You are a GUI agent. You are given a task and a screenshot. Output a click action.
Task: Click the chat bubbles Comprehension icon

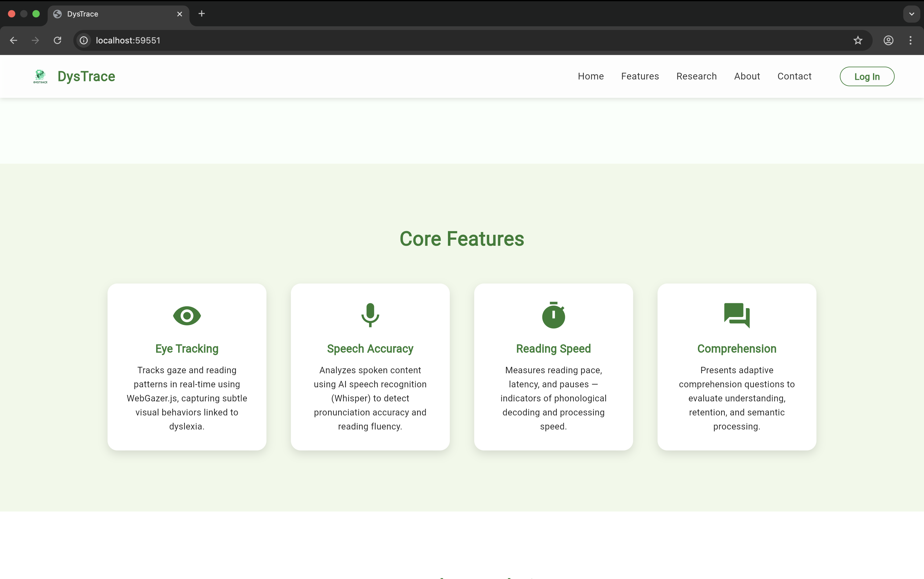pos(736,315)
